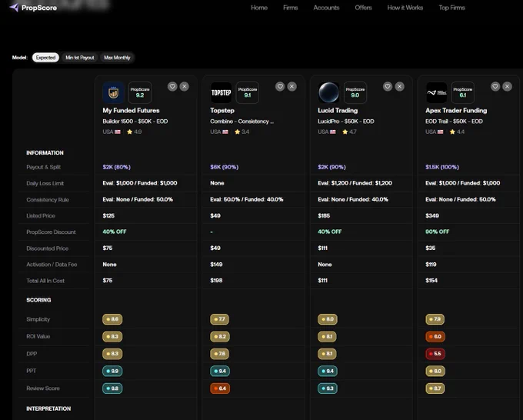Open the Topstep firm name link
This screenshot has width=523, height=420.
(222, 111)
